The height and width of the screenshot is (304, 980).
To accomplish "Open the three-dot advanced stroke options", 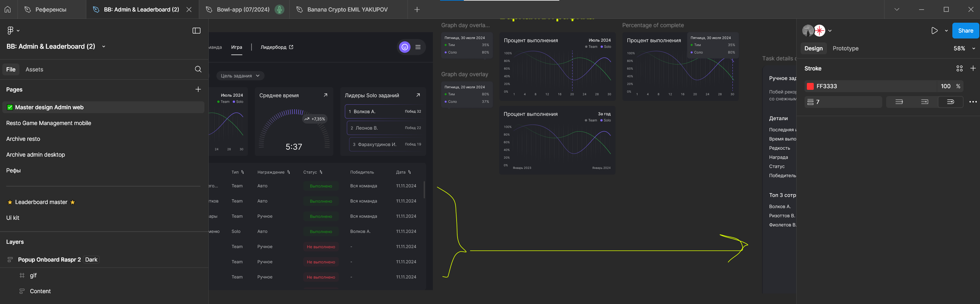I will tap(973, 102).
